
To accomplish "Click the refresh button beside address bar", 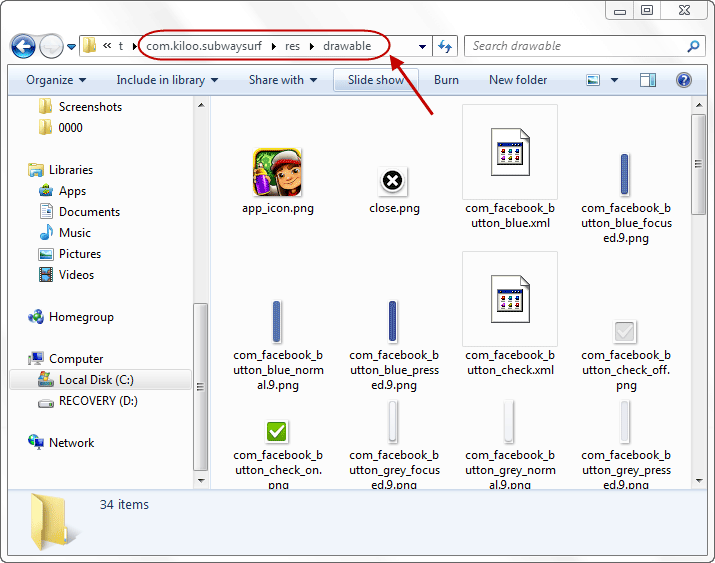I will pyautogui.click(x=445, y=46).
